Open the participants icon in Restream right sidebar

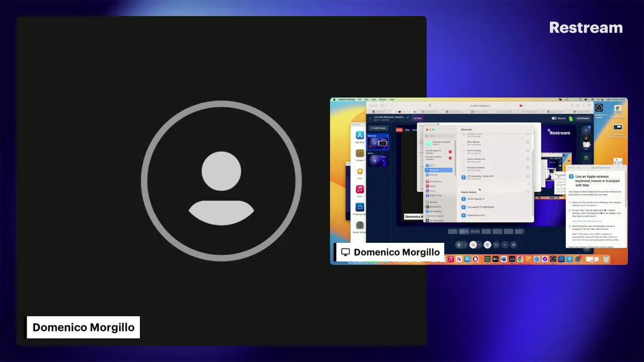586,130
